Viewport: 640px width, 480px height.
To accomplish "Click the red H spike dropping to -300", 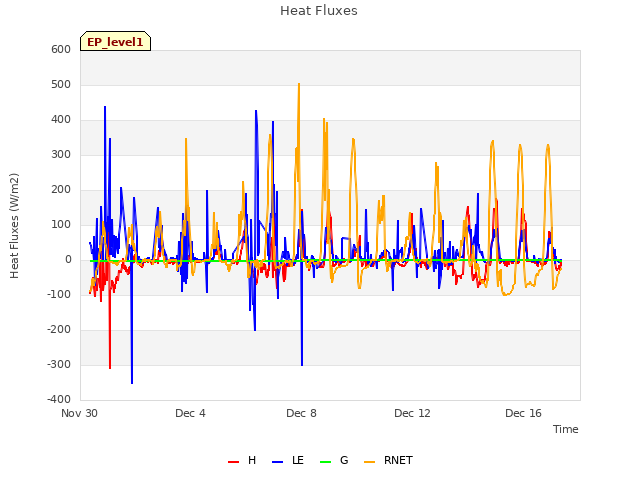I will click(110, 367).
